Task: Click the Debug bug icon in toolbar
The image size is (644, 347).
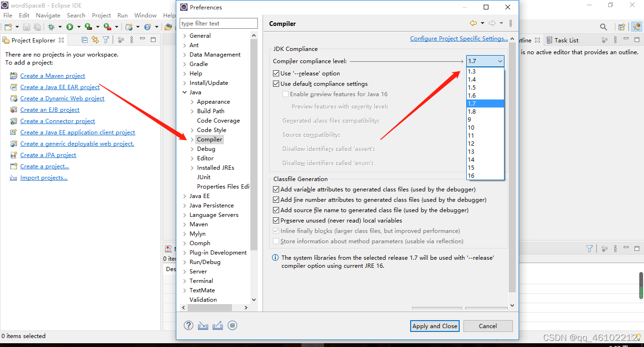Action: [51, 27]
